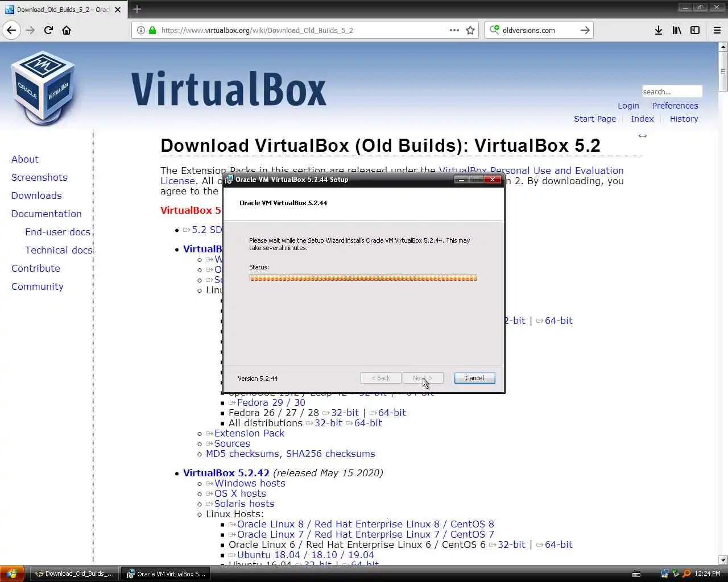This screenshot has height=582, width=728.
Task: Open Windows hosts under VirtualBox 5.2.42
Action: [x=250, y=483]
